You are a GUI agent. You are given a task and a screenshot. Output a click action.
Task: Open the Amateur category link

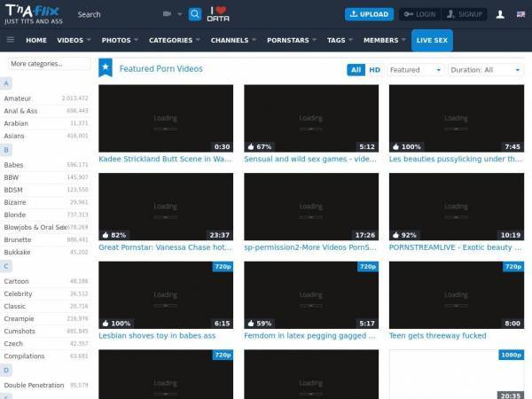coord(18,98)
